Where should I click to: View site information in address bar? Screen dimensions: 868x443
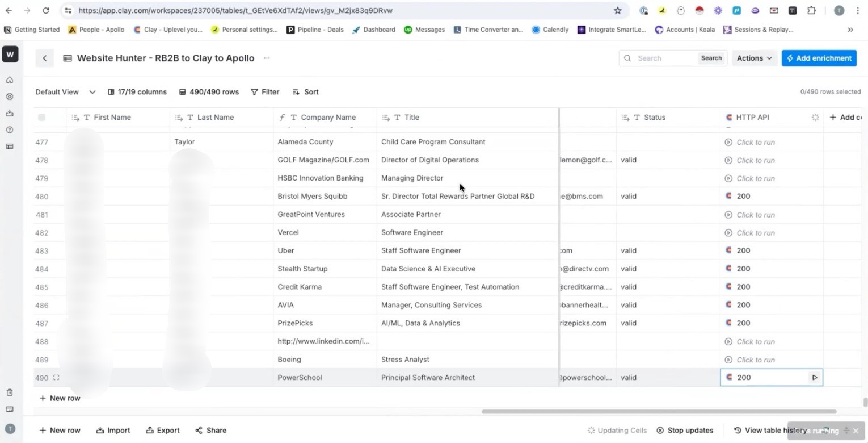tap(68, 10)
